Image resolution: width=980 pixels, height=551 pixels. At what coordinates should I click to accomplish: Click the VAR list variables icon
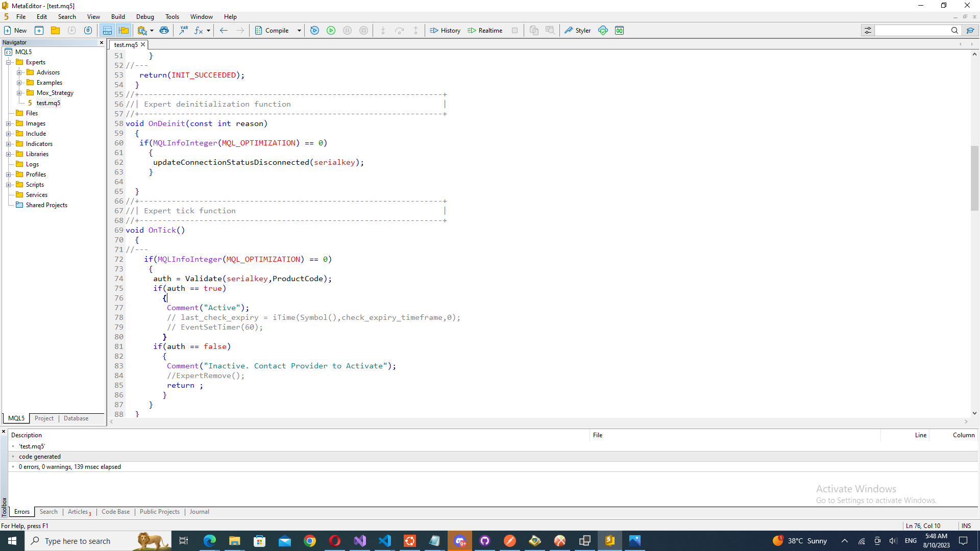(183, 31)
